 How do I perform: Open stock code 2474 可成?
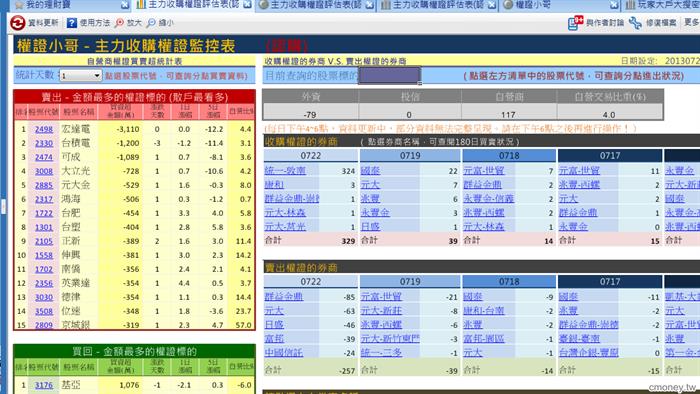(x=44, y=158)
